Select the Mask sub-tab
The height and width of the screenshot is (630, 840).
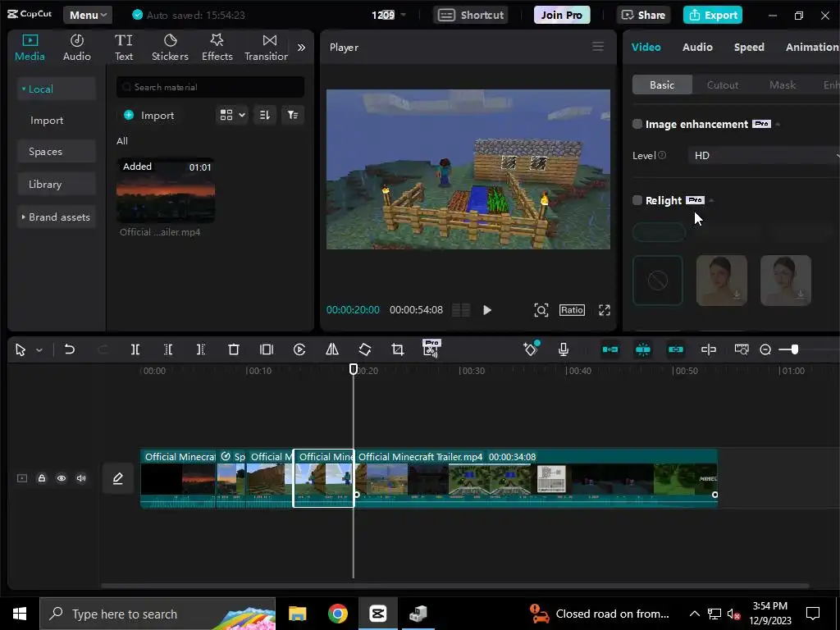point(782,84)
